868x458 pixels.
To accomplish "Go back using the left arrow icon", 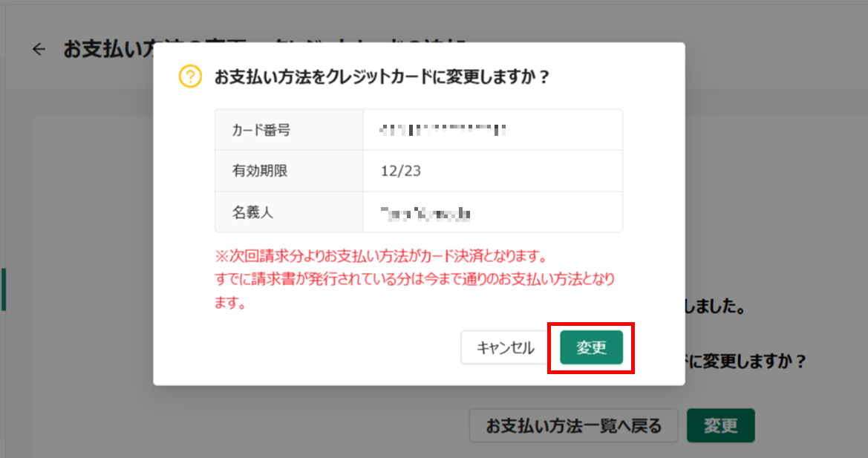I will click(39, 49).
